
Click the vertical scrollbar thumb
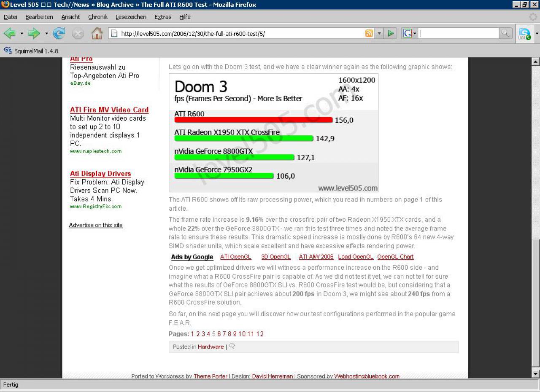click(x=535, y=303)
